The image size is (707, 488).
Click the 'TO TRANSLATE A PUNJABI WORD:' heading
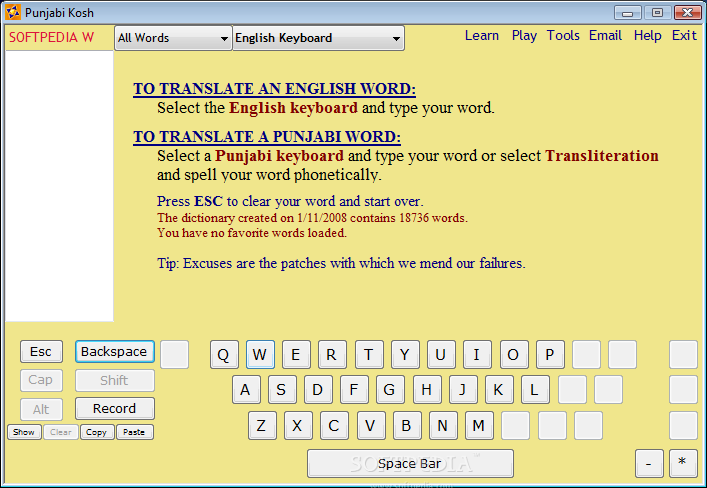267,137
